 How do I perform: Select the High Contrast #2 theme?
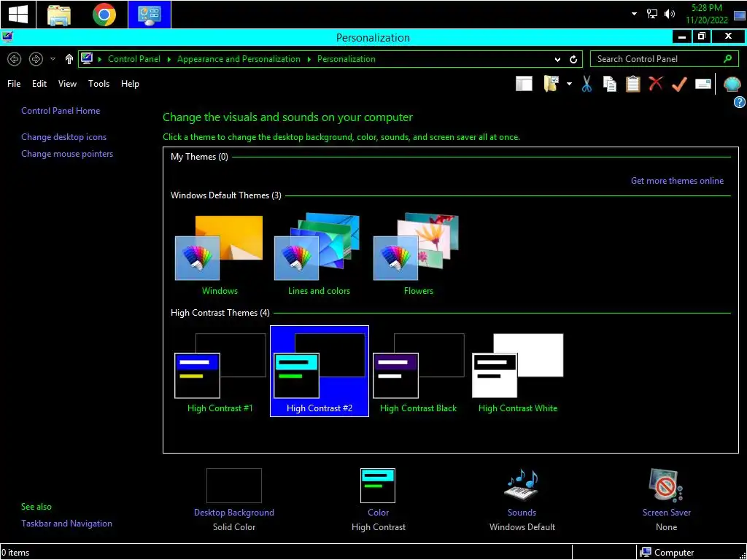coord(320,371)
